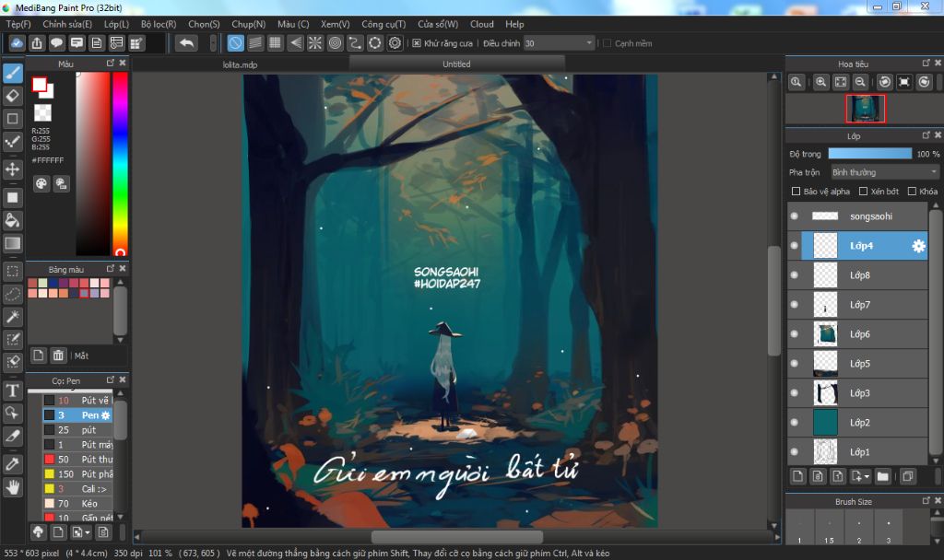
Task: Detach the Lớp layer panel
Action: tap(926, 135)
